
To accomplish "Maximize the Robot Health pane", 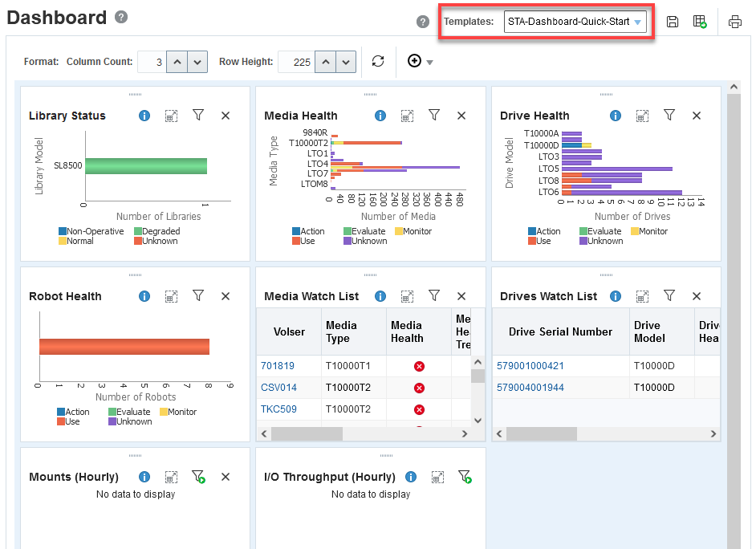I will [171, 296].
